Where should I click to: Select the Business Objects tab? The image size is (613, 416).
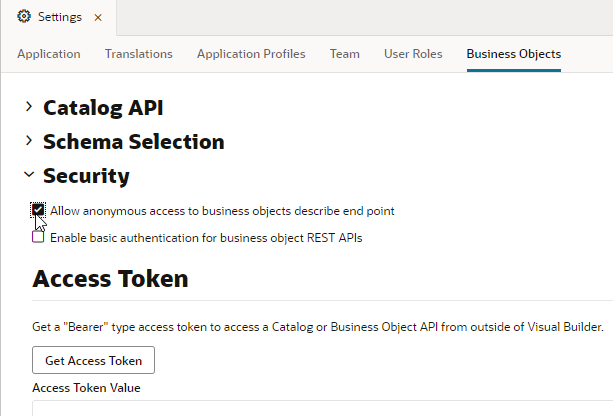point(513,54)
